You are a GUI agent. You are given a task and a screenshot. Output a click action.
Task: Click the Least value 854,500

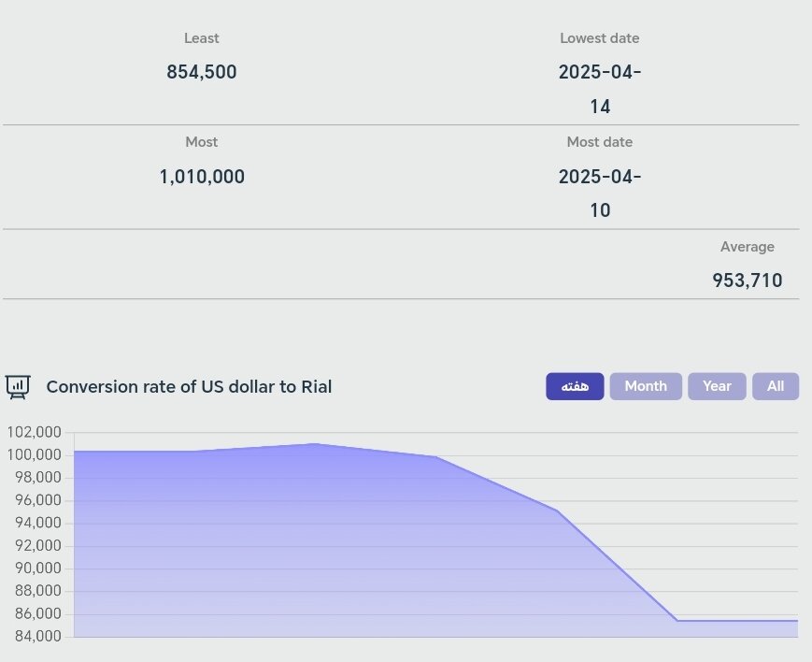202,72
